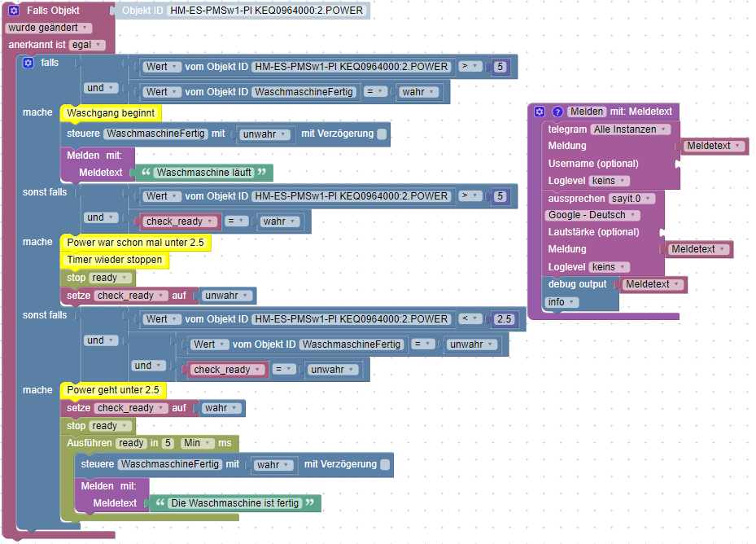Image resolution: width=756 pixels, height=544 pixels.
Task: Open 'wahr' dropdown after WaschmaschineFertig comparison
Action: [x=418, y=92]
